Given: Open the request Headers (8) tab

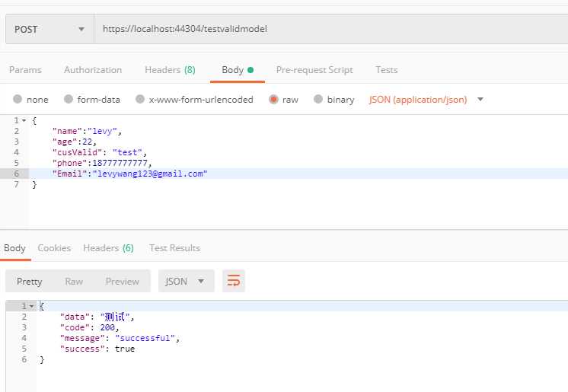Looking at the screenshot, I should click(170, 70).
